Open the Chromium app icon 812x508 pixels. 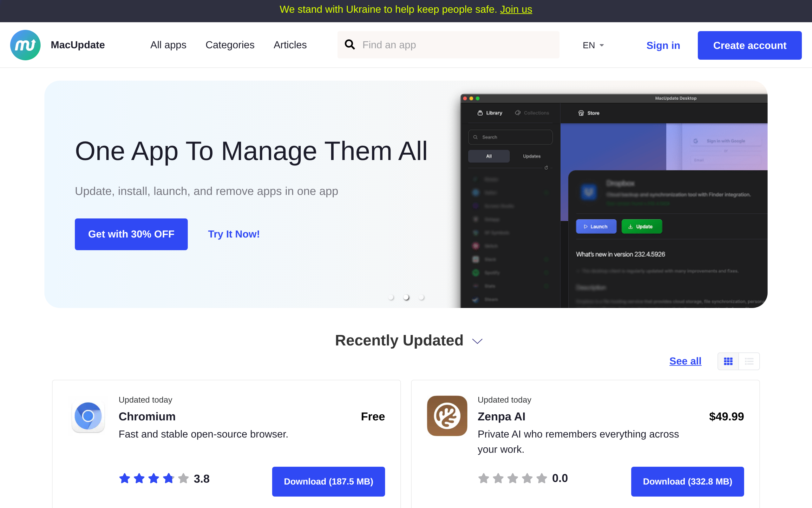[88, 416]
